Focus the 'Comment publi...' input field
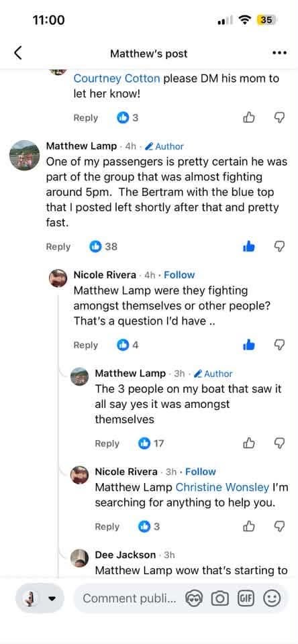Image resolution: width=298 pixels, height=644 pixels. pos(129,599)
